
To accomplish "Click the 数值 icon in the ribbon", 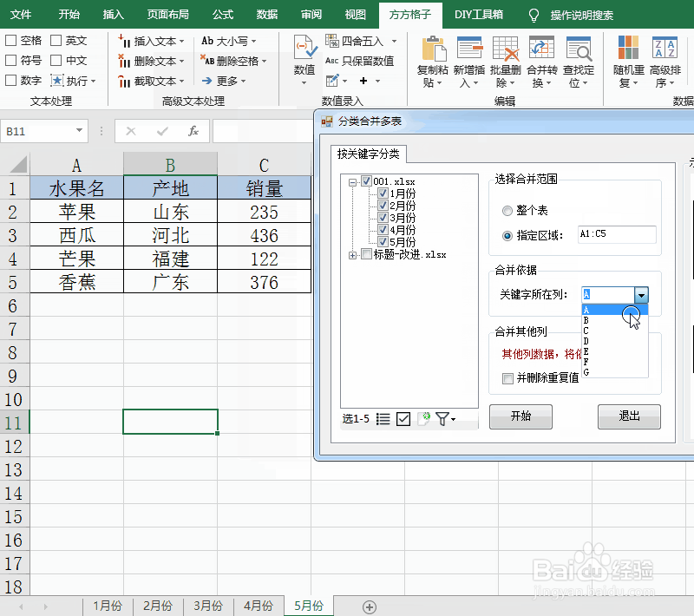I will click(x=304, y=47).
